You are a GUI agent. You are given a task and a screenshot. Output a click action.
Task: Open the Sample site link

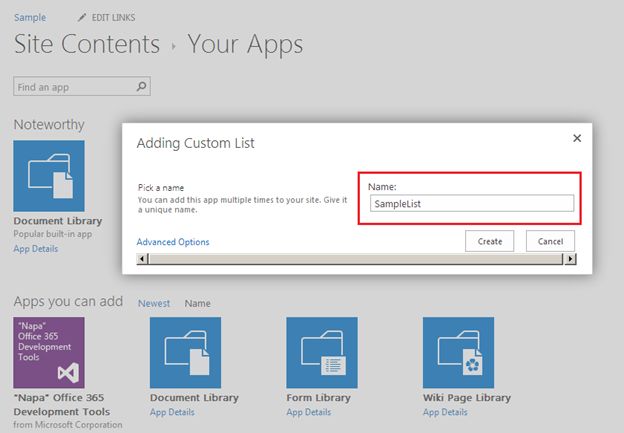click(30, 18)
